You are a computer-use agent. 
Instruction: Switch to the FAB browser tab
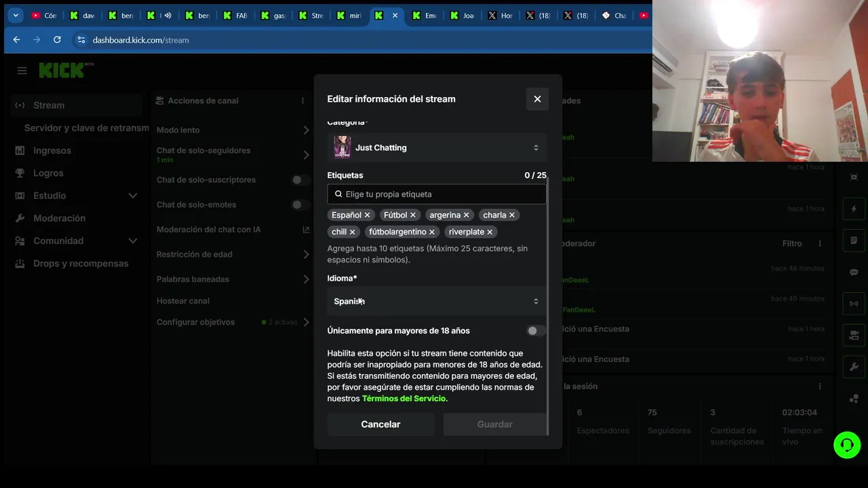tap(235, 16)
